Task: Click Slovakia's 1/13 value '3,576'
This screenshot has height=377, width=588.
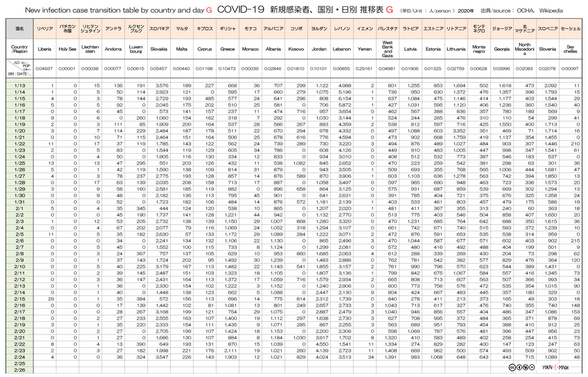Action: click(x=162, y=85)
